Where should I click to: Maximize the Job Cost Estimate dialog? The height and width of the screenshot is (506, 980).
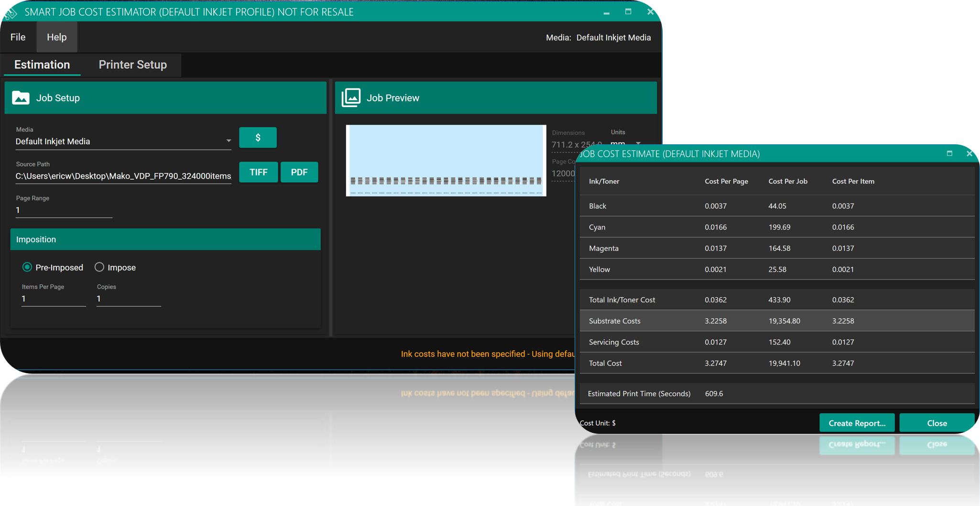[949, 153]
